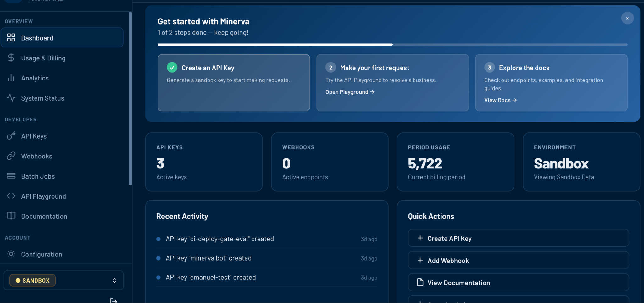
Task: Click the Add Webhook quick action
Action: pos(518,260)
